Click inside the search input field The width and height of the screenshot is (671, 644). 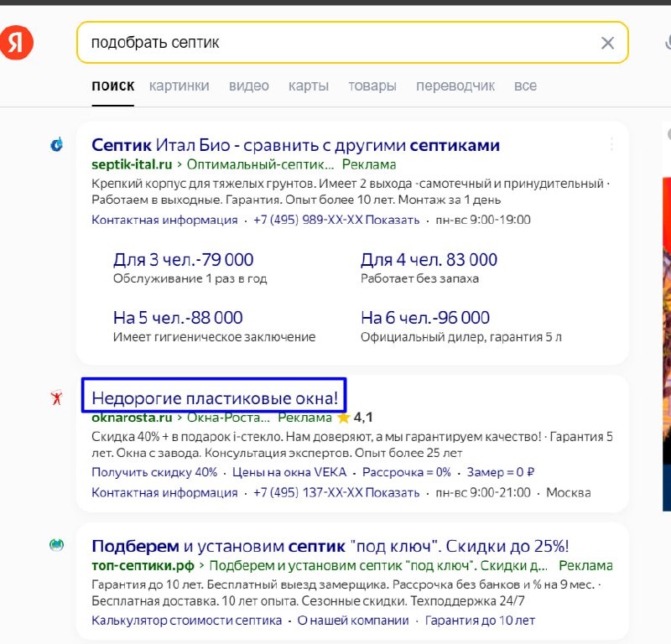pyautogui.click(x=252, y=43)
